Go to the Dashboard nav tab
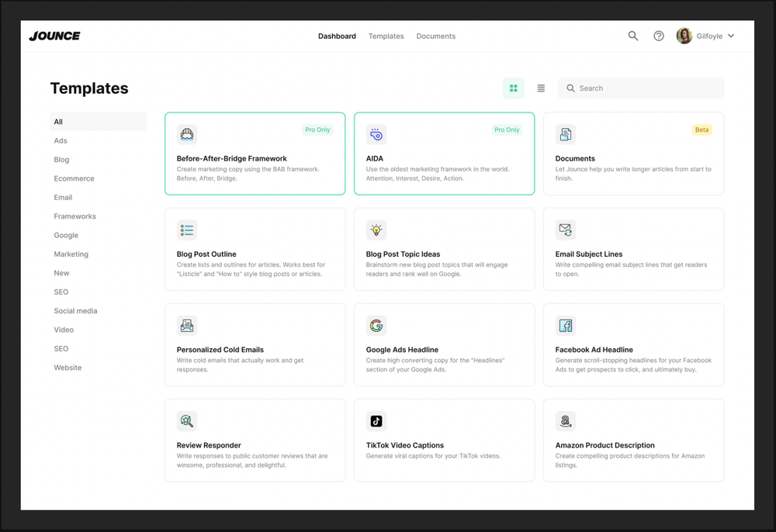Image resolution: width=776 pixels, height=532 pixels. (337, 36)
